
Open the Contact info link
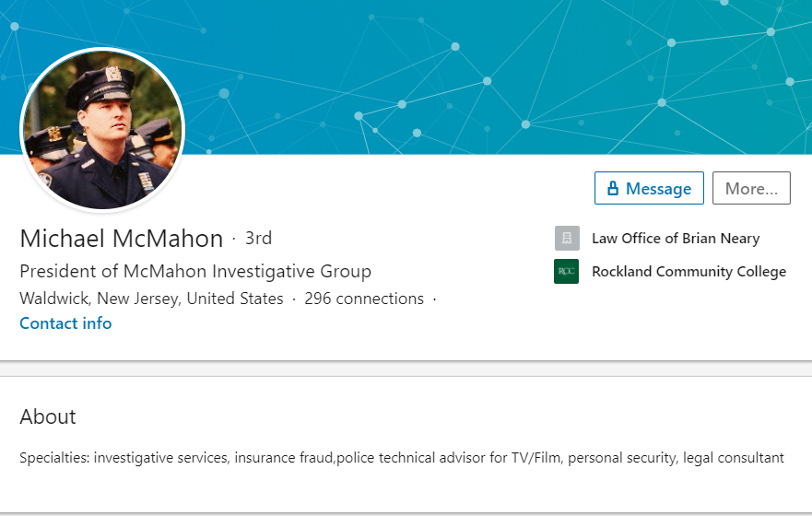click(x=65, y=323)
